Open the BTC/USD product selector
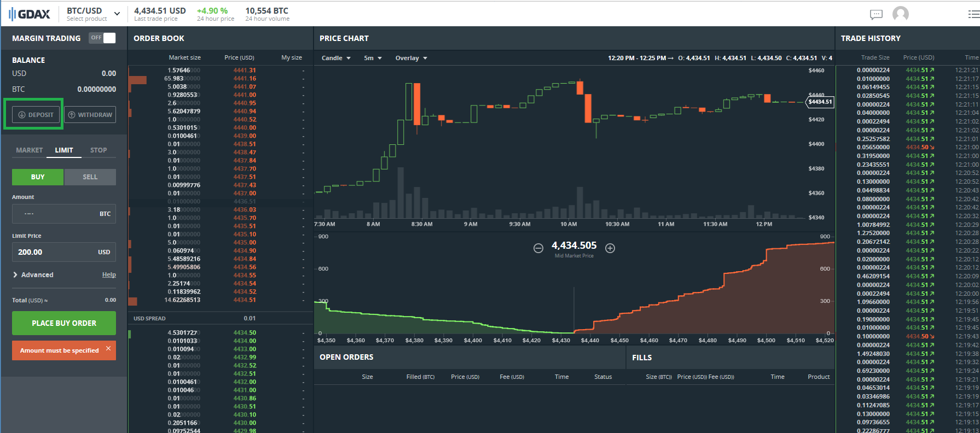The image size is (980, 433). 93,14
